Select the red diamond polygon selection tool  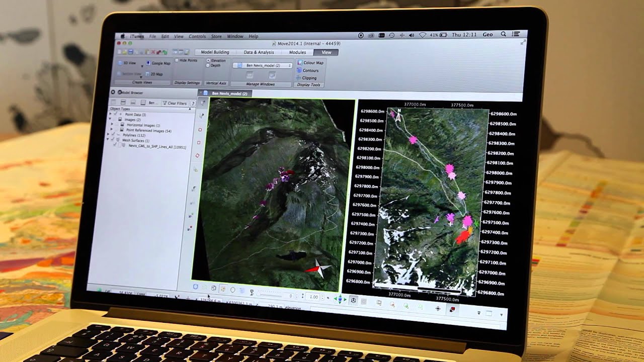coord(197,156)
